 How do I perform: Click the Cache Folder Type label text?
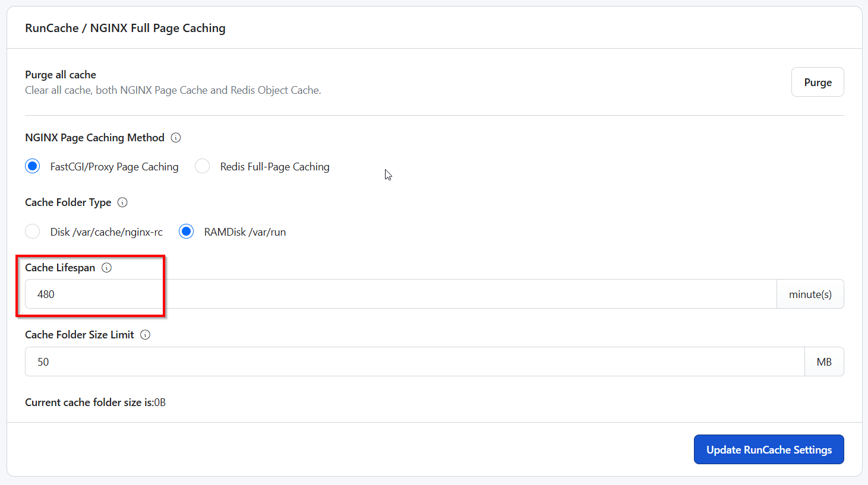click(68, 202)
